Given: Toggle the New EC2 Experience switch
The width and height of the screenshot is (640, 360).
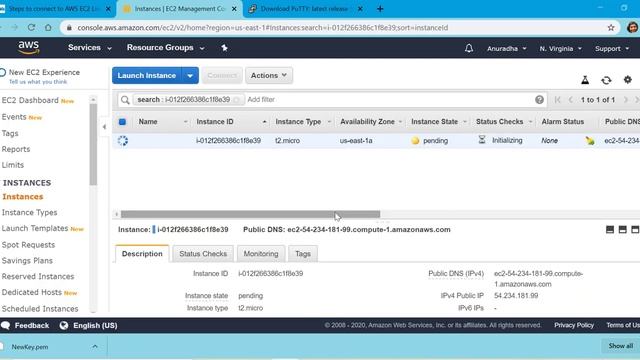Looking at the screenshot, I should click(3, 72).
